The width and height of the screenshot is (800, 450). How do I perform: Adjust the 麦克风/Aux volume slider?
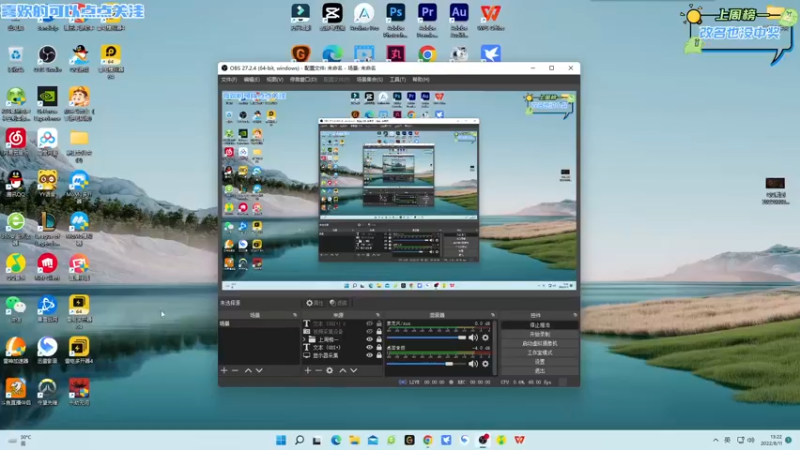point(427,338)
